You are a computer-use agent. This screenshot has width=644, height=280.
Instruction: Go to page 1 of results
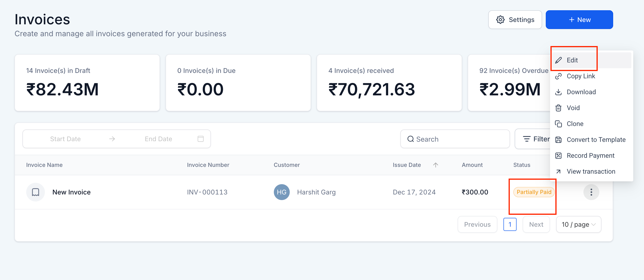tap(510, 224)
